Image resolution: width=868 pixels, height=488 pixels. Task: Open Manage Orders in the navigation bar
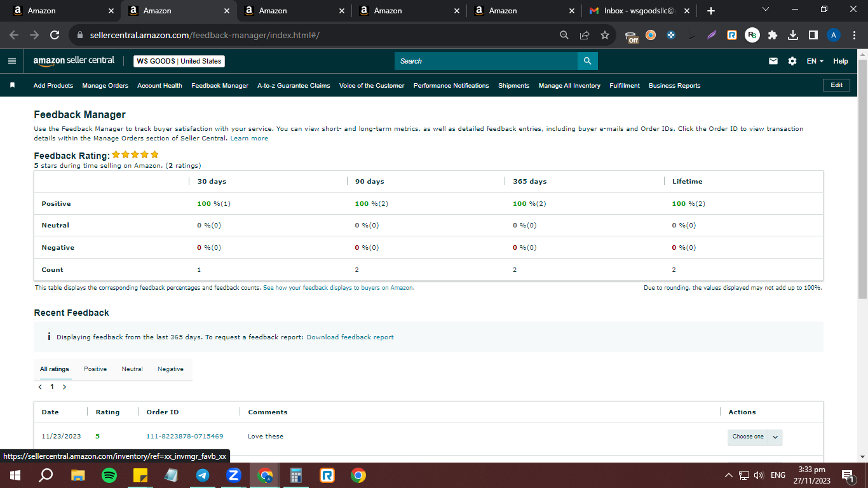coord(105,85)
